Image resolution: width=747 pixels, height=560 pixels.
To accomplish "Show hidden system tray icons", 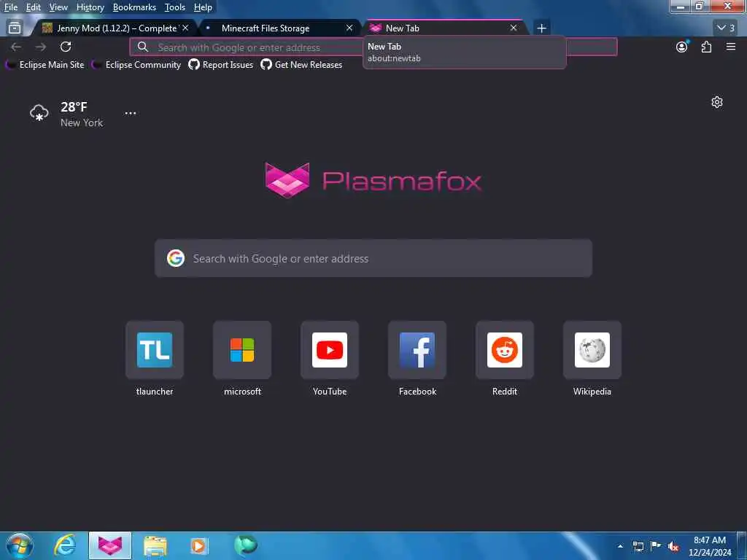I will [x=620, y=546].
